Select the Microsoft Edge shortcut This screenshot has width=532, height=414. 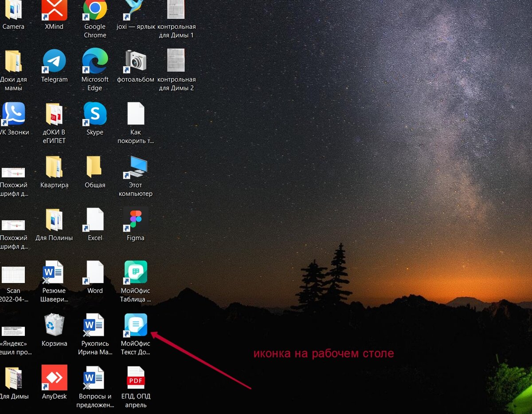click(x=95, y=61)
